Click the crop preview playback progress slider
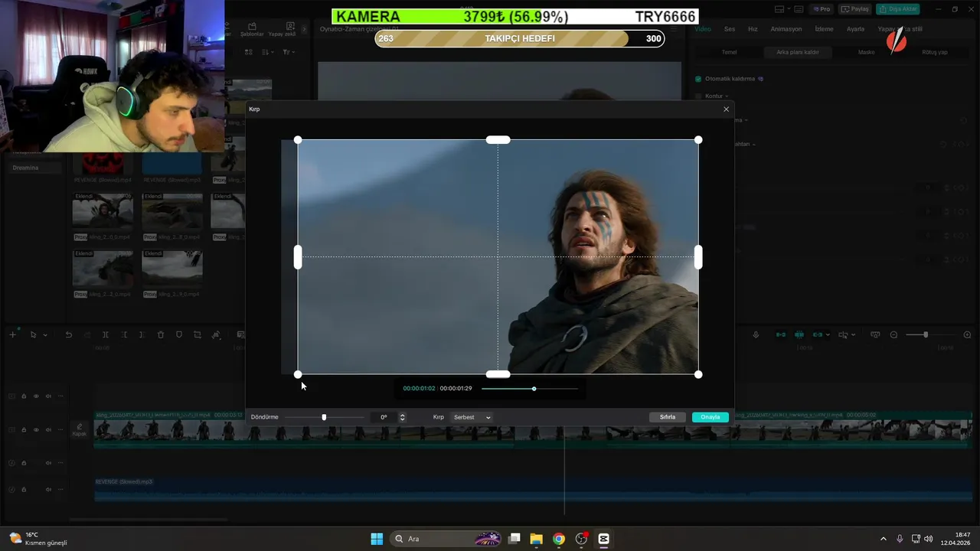The height and width of the screenshot is (551, 980). click(x=529, y=389)
